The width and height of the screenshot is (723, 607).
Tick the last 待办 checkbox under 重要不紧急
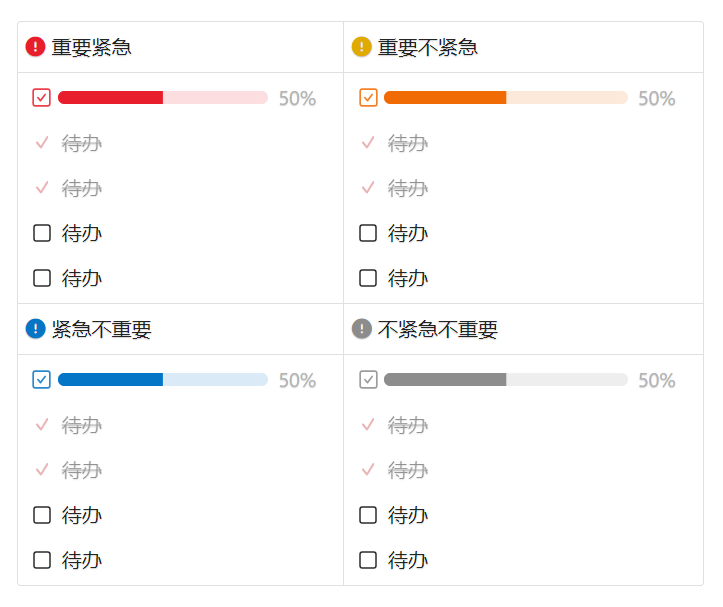368,278
